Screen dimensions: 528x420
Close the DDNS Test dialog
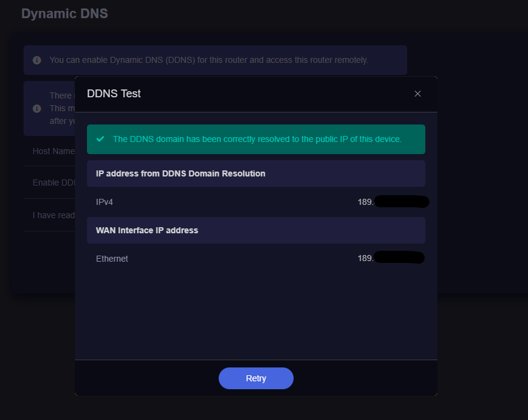tap(417, 94)
